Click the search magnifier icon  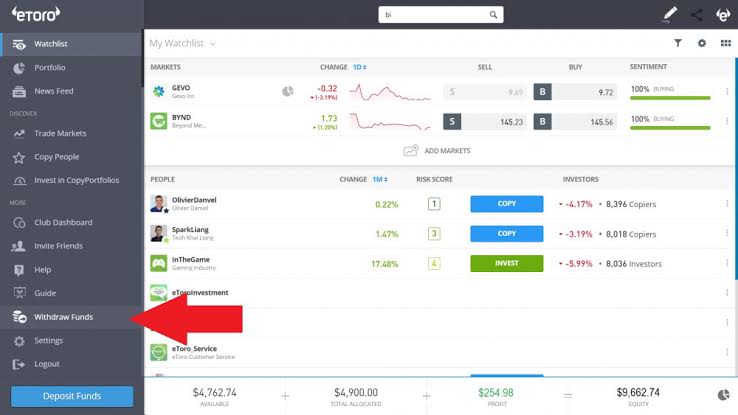pyautogui.click(x=493, y=15)
